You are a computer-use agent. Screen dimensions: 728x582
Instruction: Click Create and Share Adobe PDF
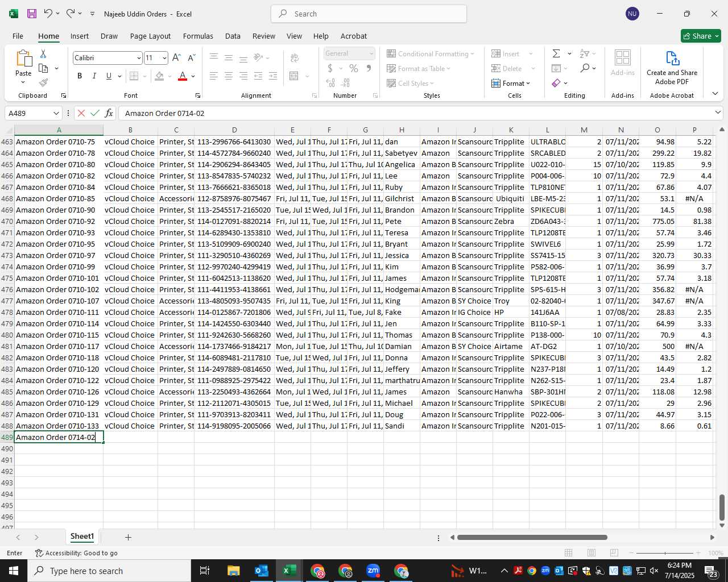tap(672, 68)
